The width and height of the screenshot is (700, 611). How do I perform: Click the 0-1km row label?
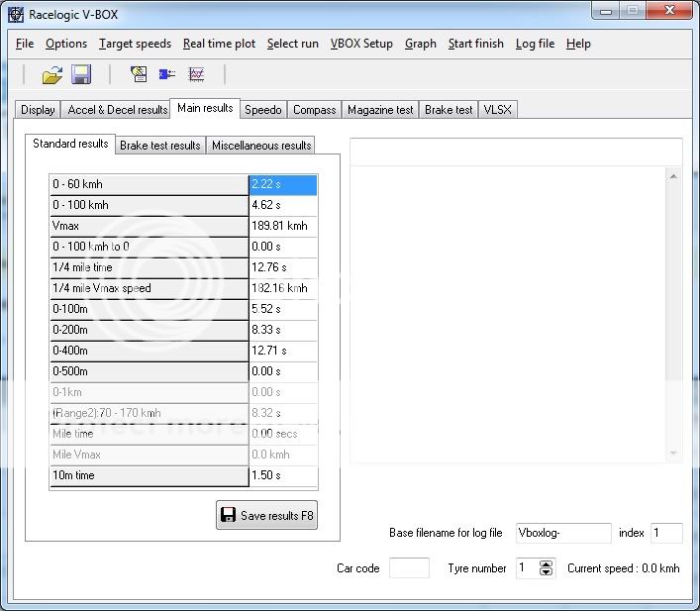(150, 392)
